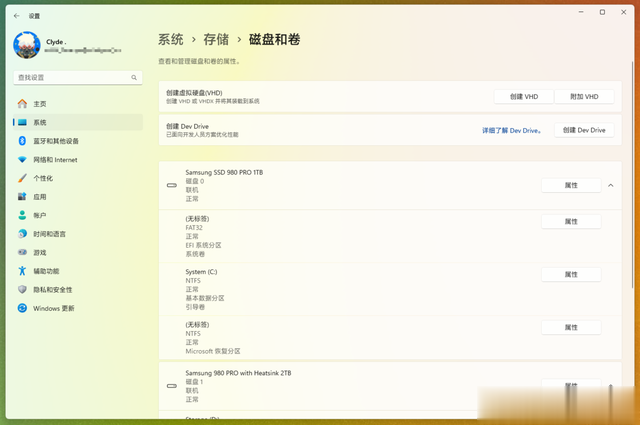Open 属性 for Microsoft 恢复分区 volume

pos(571,327)
